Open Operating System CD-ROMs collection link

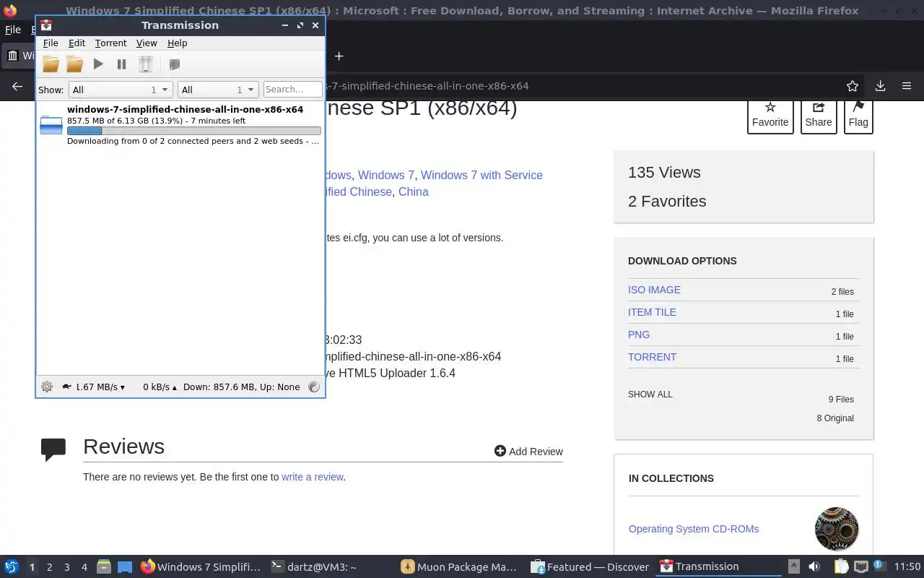[x=694, y=529]
